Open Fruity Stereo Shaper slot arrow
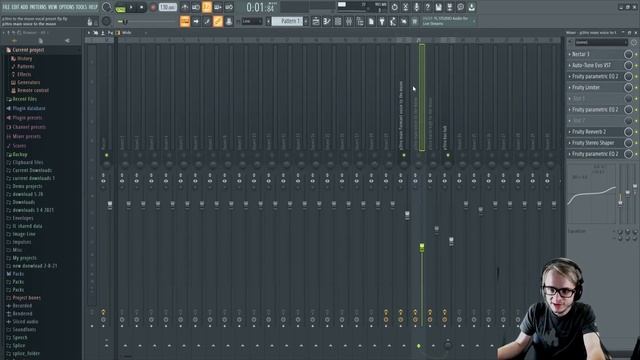 [570, 143]
